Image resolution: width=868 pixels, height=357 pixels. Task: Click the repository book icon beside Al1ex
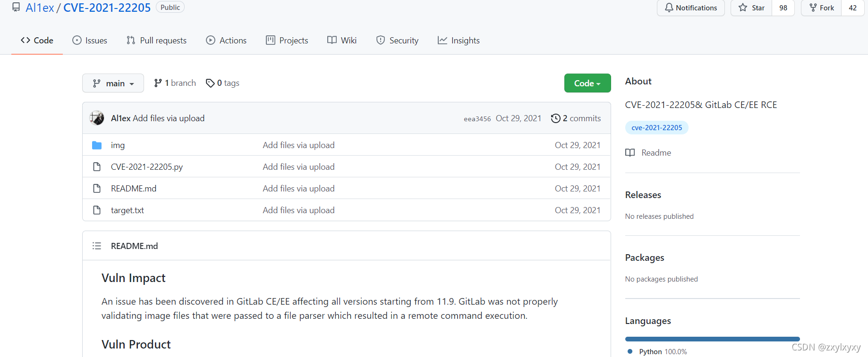coord(16,7)
